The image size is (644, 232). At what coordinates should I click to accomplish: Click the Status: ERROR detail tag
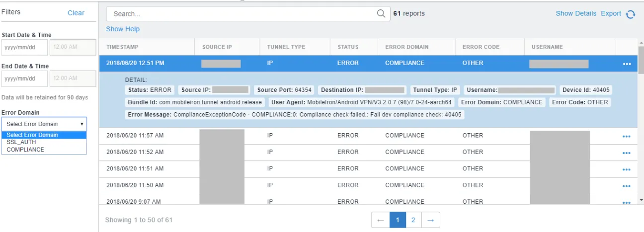coord(149,90)
